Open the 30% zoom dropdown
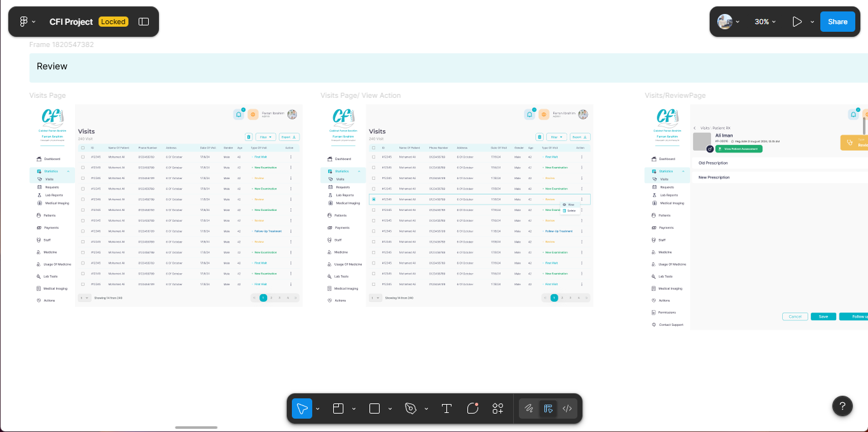Screen dimensions: 868x432 [766, 22]
